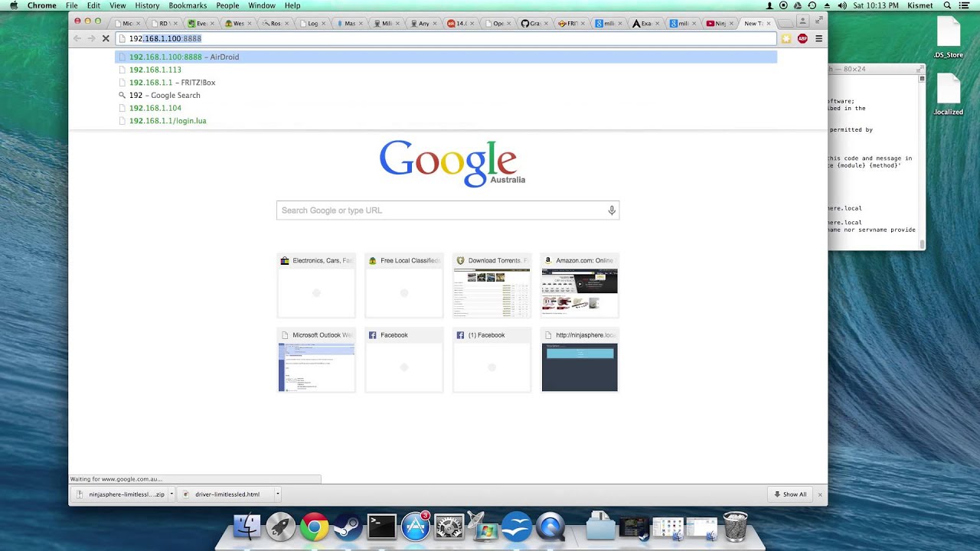The image size is (980, 551).
Task: Click the eject menu bar icon
Action: click(x=828, y=5)
